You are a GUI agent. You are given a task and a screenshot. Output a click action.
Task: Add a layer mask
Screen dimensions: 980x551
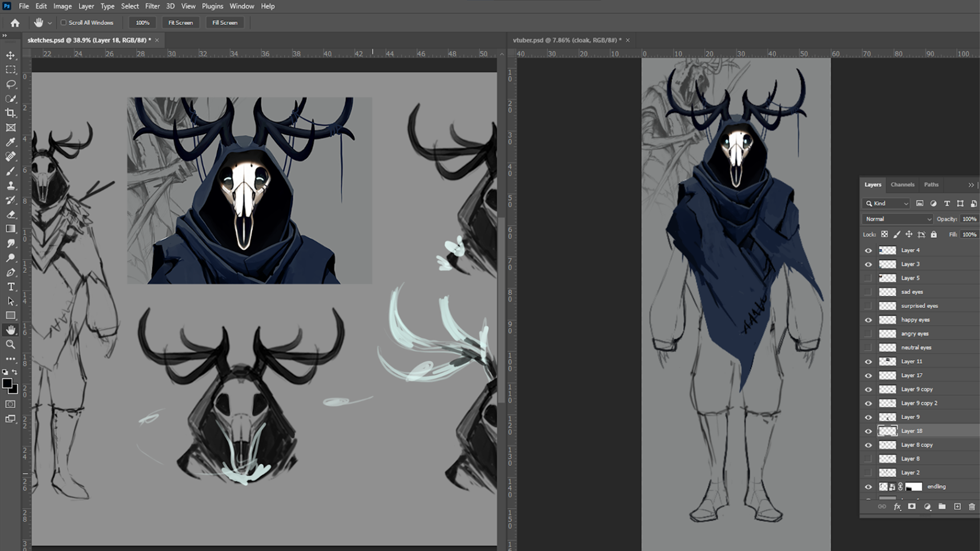[912, 507]
